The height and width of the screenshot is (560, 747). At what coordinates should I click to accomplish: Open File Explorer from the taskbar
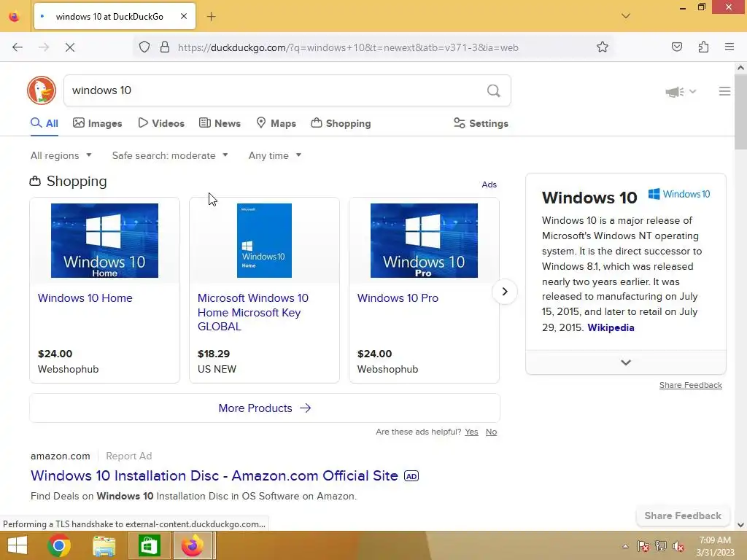(x=104, y=545)
